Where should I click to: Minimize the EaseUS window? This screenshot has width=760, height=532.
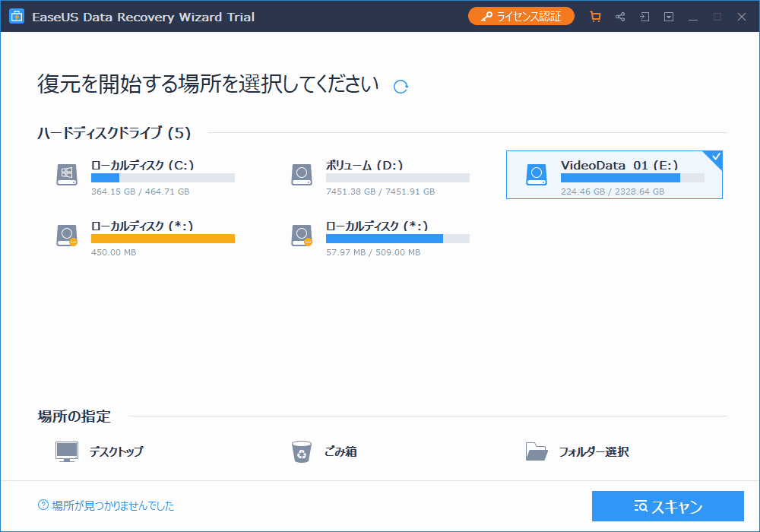pos(693,17)
